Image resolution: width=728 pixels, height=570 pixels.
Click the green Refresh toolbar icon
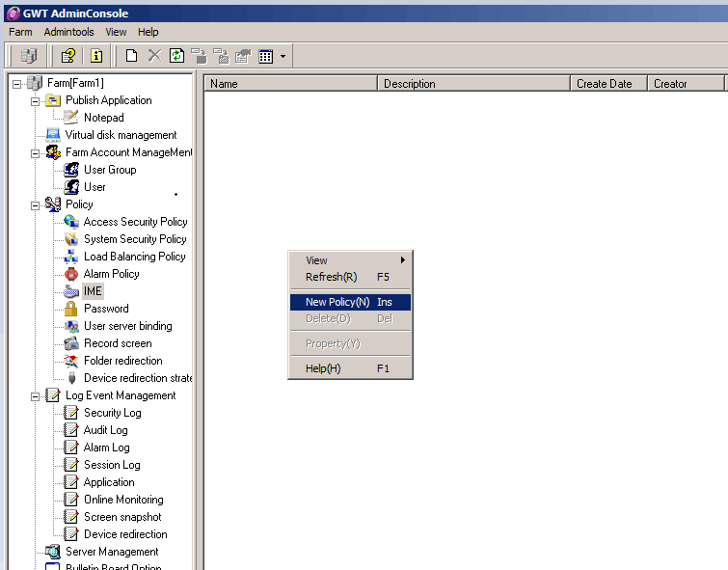point(175,56)
